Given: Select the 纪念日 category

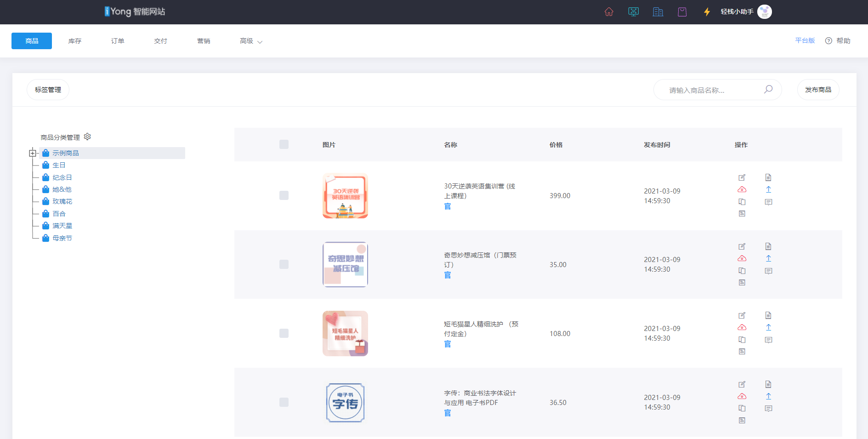Looking at the screenshot, I should [62, 177].
